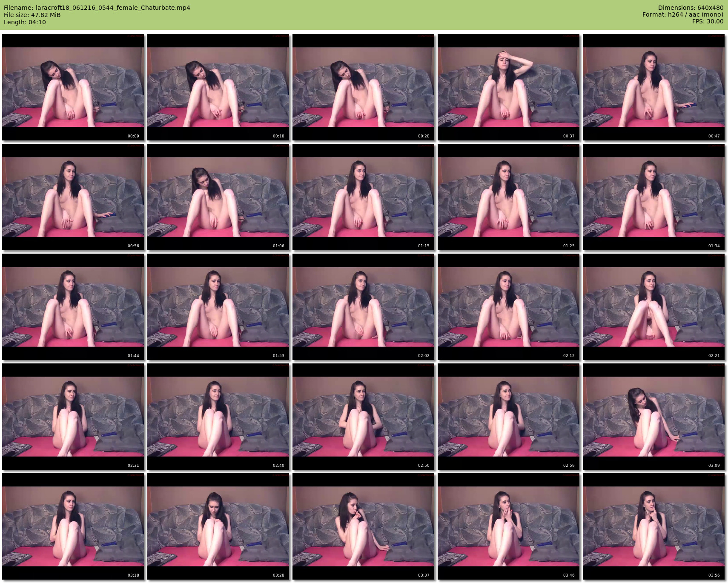Open the 03:37 frame thumbnail

tap(363, 526)
